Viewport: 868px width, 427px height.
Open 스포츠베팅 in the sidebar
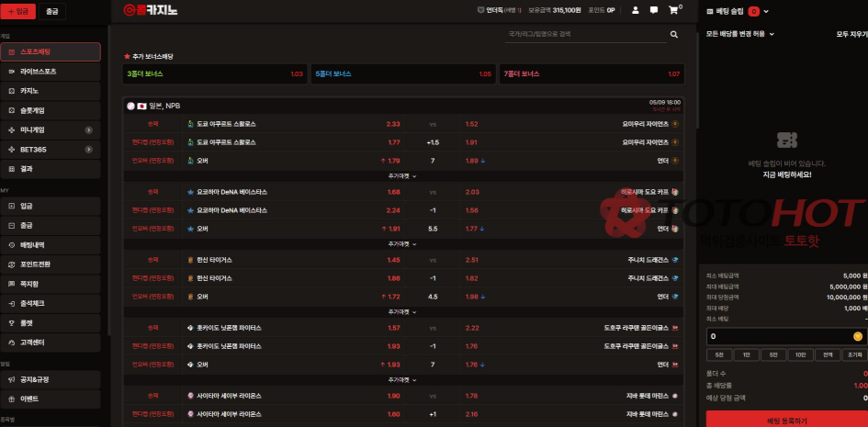51,52
